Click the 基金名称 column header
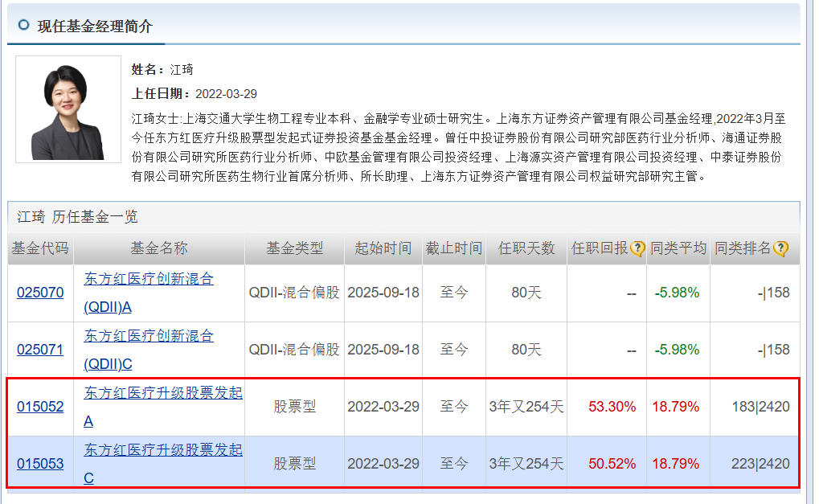Screen dimensions: 819x504 (159, 248)
